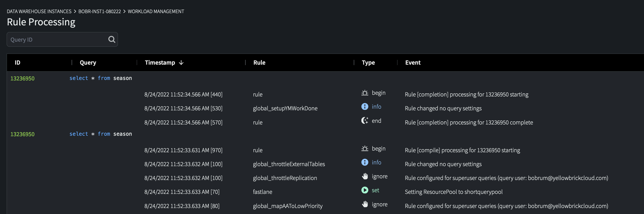Screen dimensions: 644x214
Task: Click the Event column header
Action: [413, 63]
